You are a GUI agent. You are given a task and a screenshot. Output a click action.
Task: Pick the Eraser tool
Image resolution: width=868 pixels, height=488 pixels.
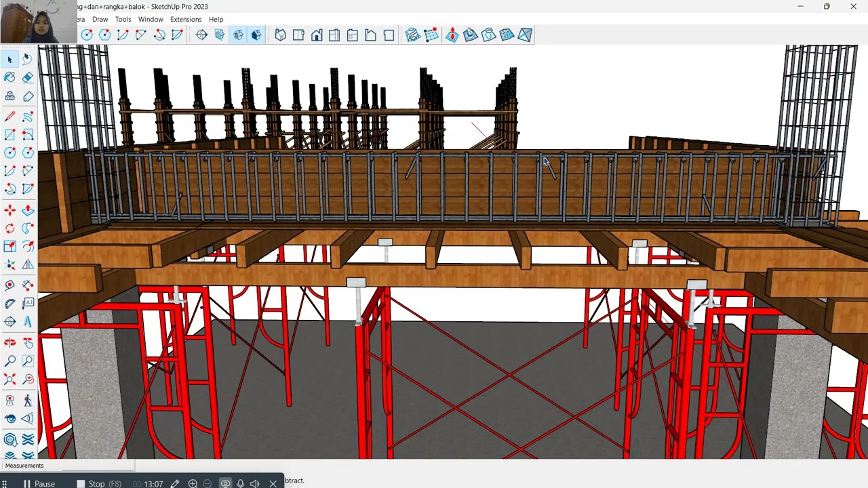[x=28, y=78]
